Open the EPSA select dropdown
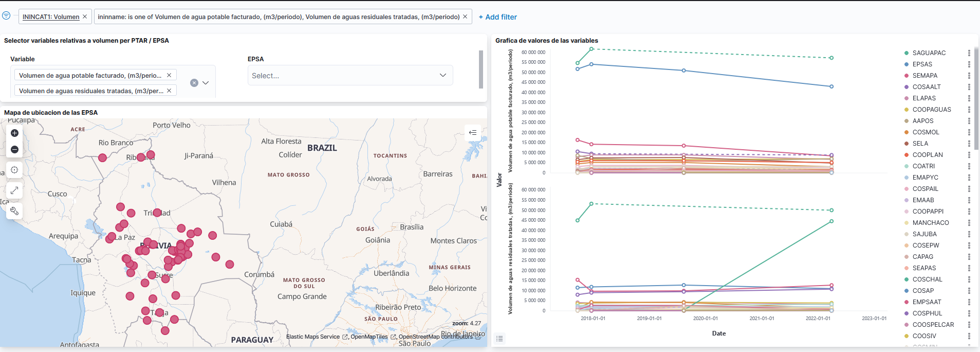The height and width of the screenshot is (352, 980). click(349, 75)
